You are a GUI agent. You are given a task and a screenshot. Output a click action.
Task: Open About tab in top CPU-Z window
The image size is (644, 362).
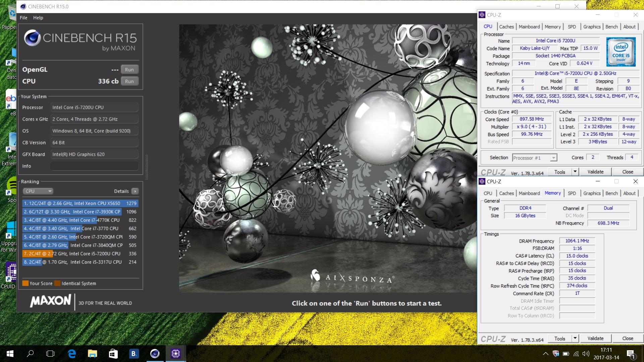629,27
